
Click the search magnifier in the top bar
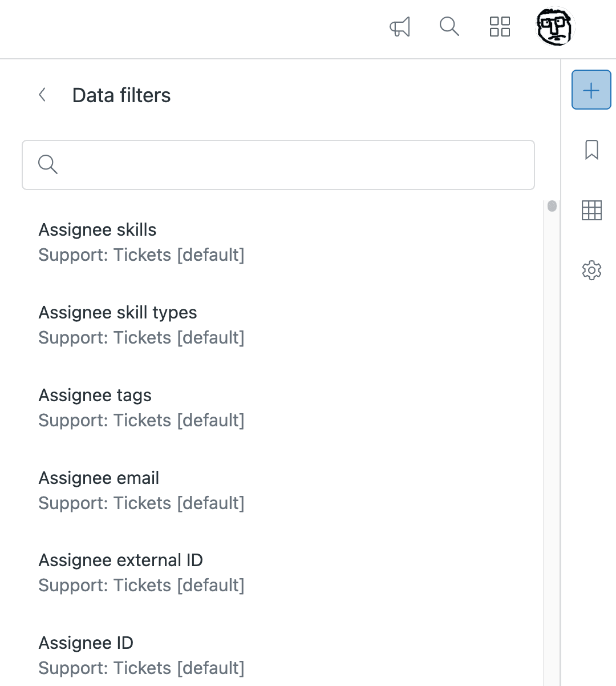pos(449,27)
